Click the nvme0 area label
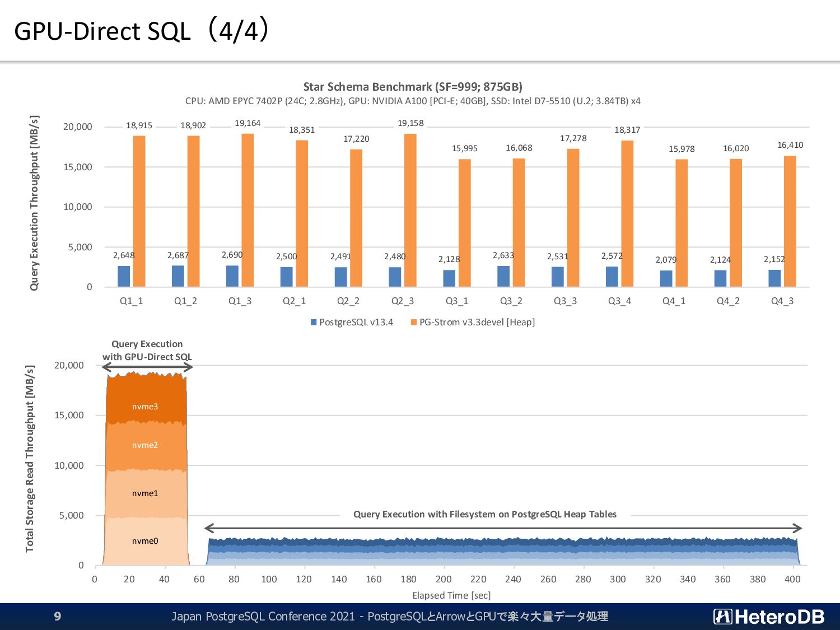 [145, 541]
